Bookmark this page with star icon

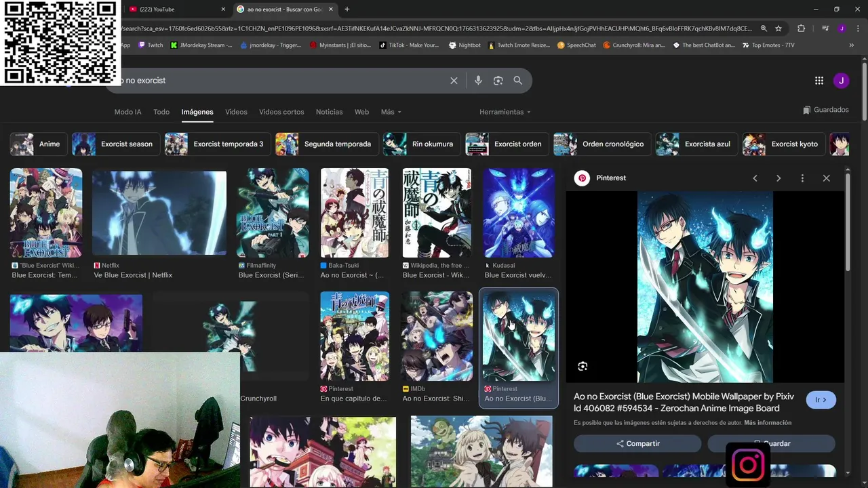(x=778, y=28)
